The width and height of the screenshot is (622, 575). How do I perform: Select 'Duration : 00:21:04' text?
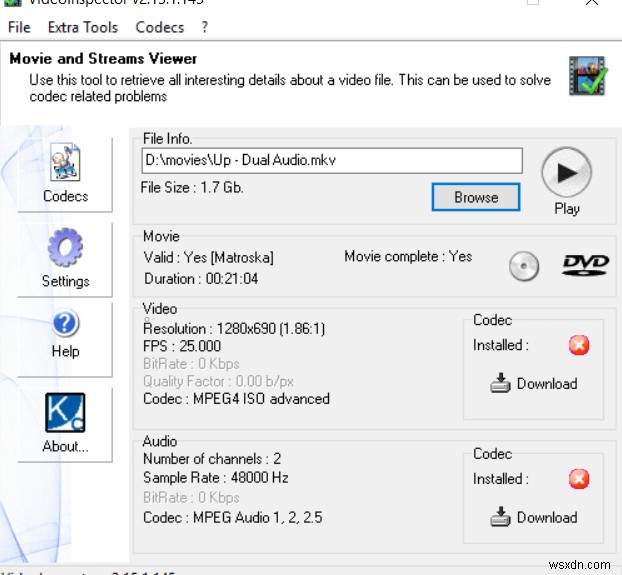201,279
